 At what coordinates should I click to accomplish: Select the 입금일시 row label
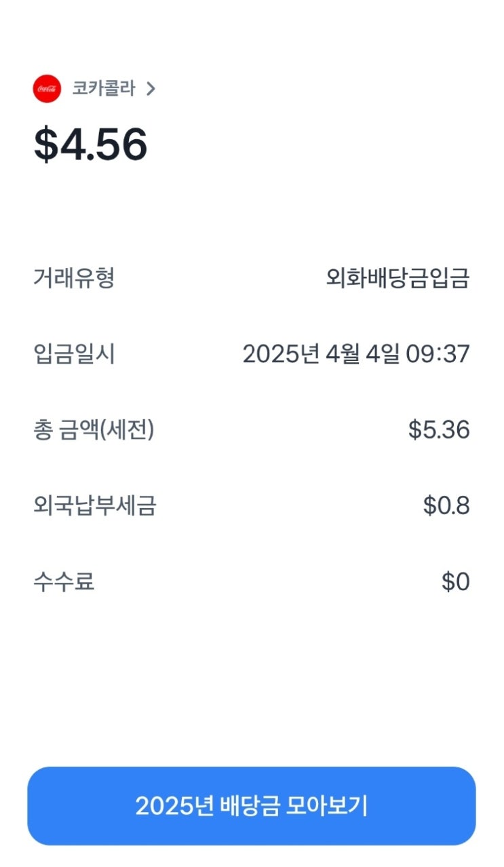pyautogui.click(x=74, y=354)
